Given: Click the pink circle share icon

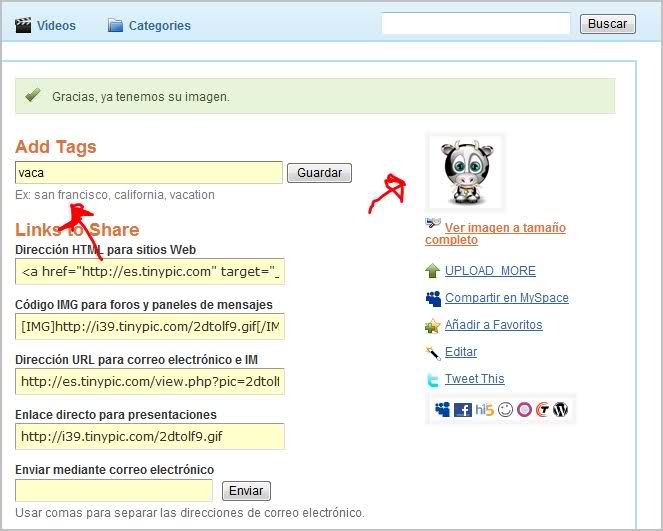Looking at the screenshot, I should pos(523,410).
